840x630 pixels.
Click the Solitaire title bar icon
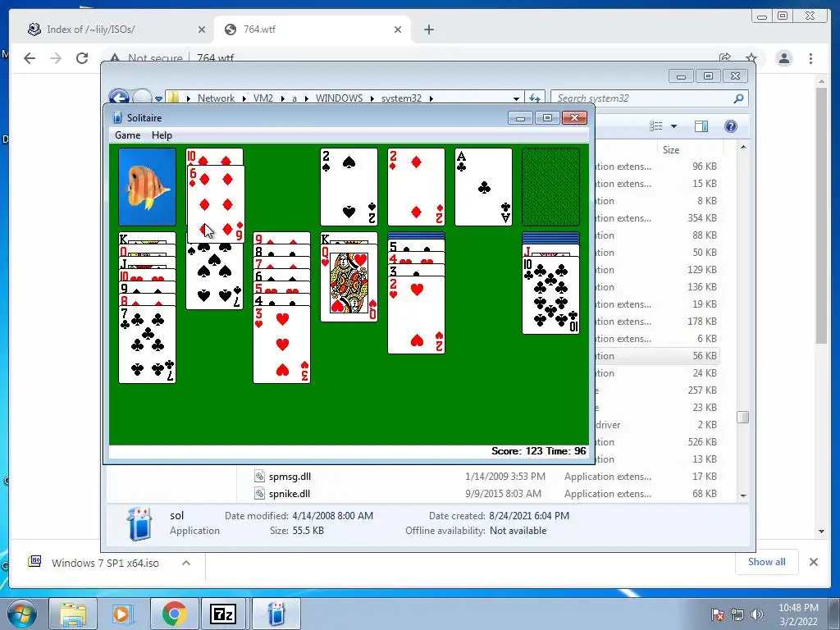[x=117, y=118]
